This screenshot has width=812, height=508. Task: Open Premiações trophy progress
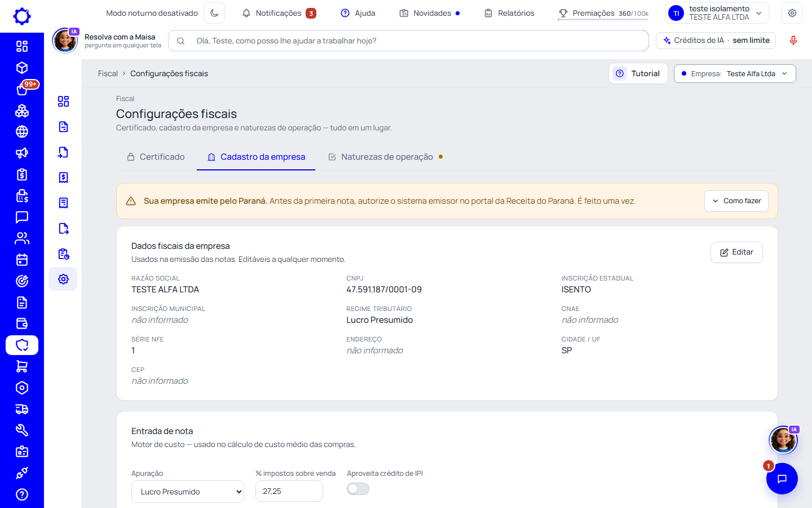click(x=603, y=13)
